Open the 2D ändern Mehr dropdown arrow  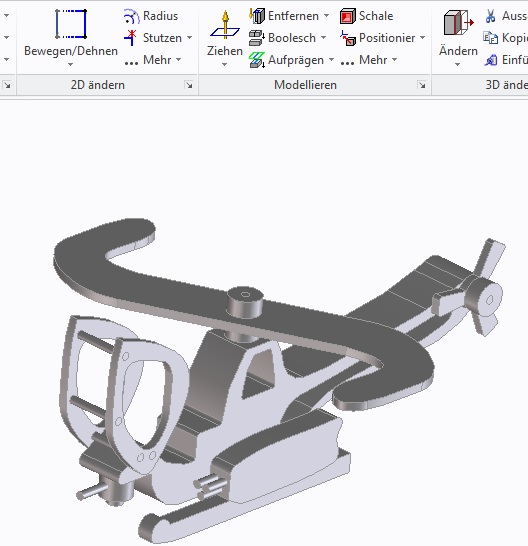coord(179,60)
